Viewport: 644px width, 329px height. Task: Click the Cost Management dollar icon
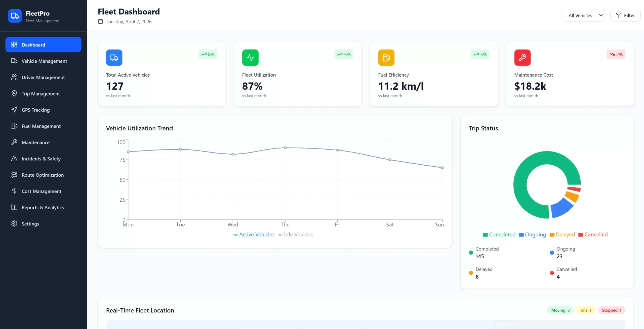coord(14,191)
